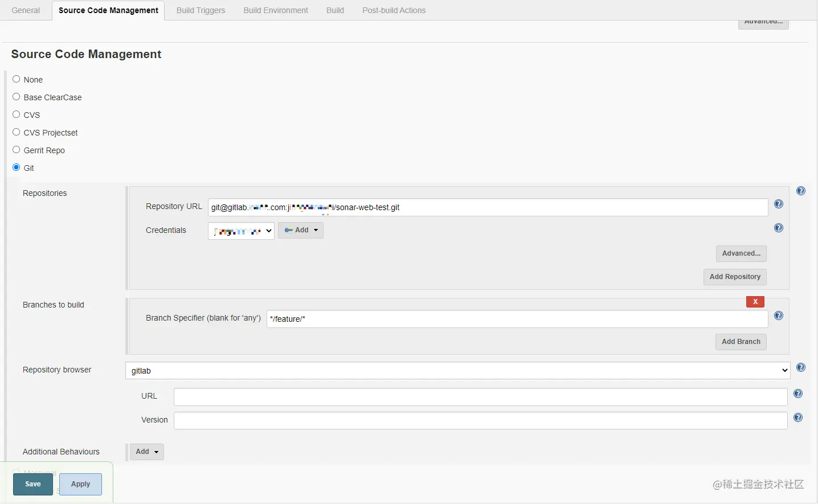Open help for the URL field
This screenshot has width=818, height=504.
click(x=798, y=394)
